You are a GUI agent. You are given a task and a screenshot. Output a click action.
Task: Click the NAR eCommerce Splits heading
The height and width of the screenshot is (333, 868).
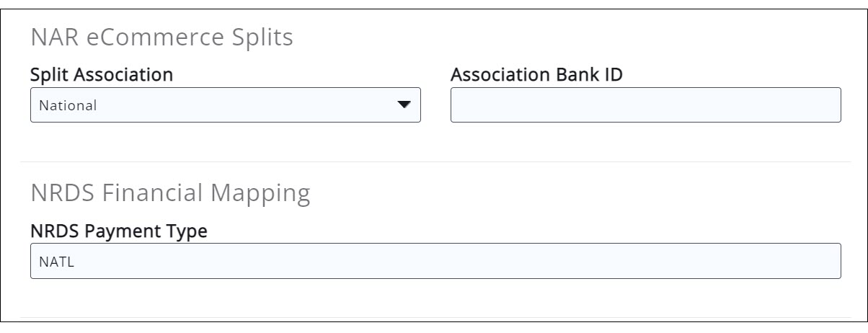click(161, 37)
